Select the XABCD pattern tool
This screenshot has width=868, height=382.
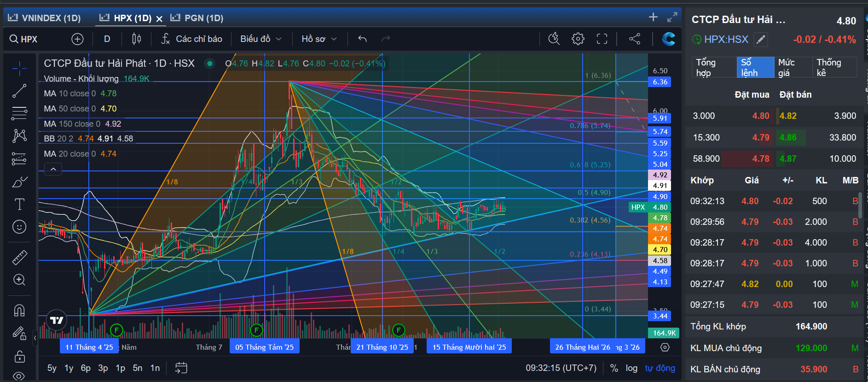pos(19,135)
